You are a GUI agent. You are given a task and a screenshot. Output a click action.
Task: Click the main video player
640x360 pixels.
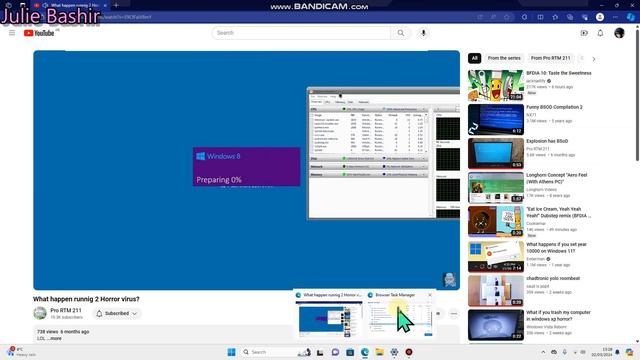(246, 170)
